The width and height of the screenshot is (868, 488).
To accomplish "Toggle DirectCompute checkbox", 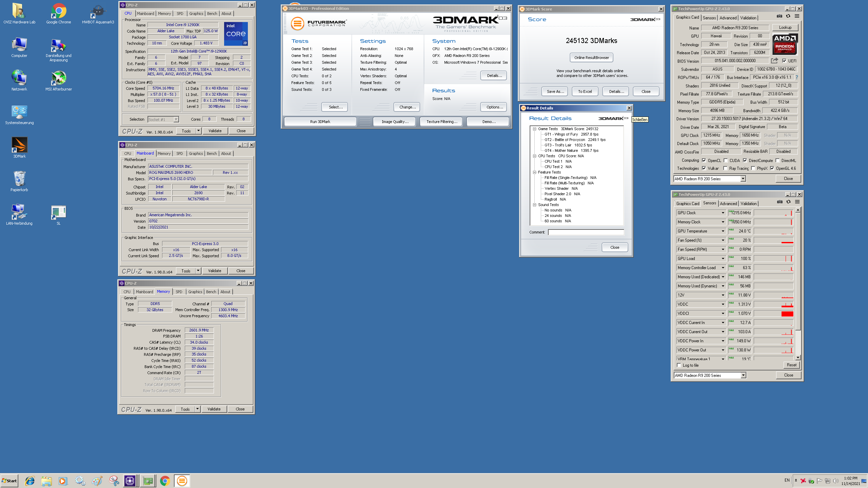I will click(x=745, y=161).
